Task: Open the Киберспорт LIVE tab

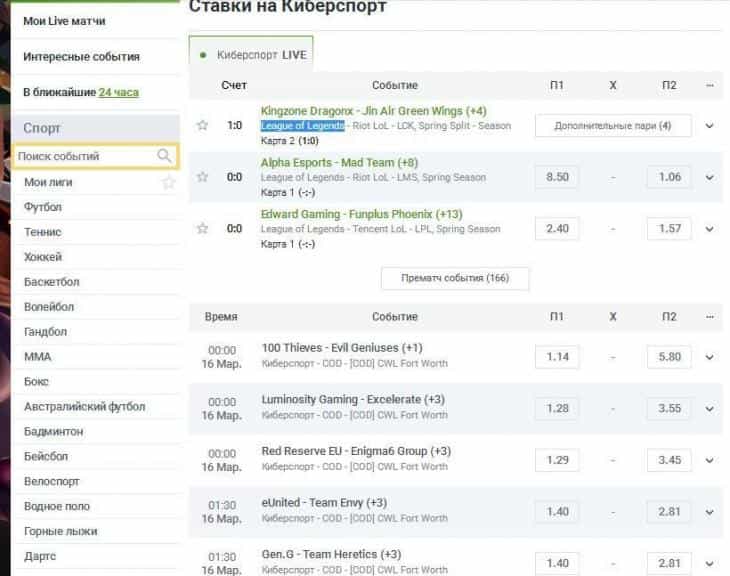Action: coord(251,55)
